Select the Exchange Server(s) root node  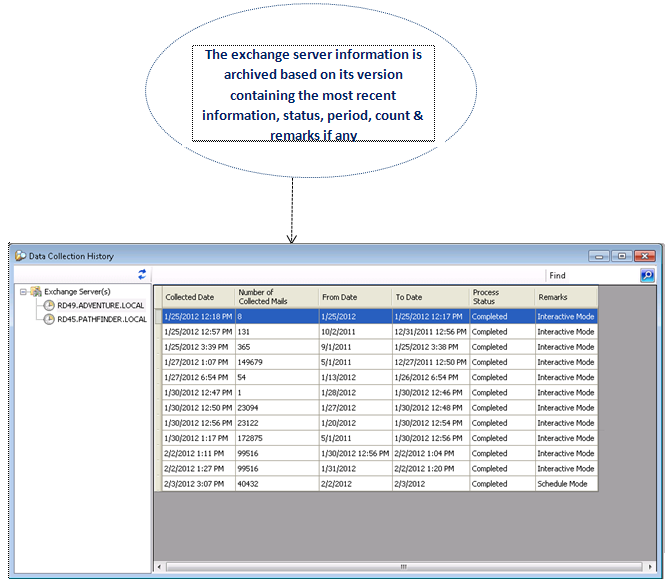click(77, 292)
